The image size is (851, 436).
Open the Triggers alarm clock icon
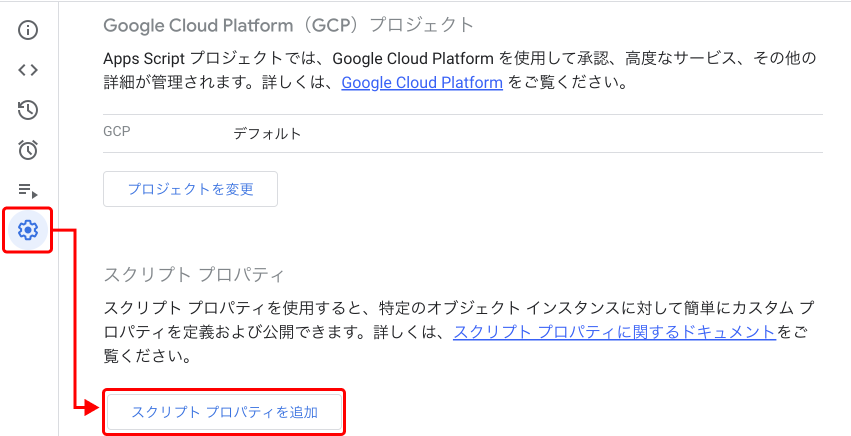tap(28, 150)
